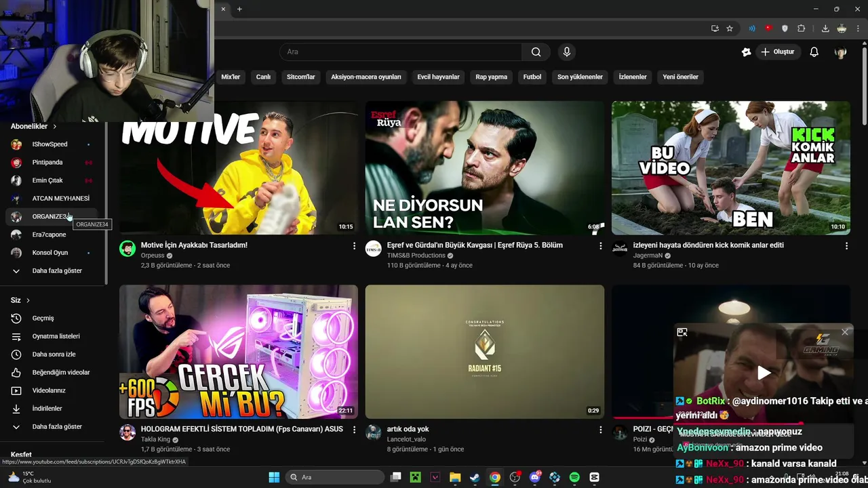Select the Rap yapma chip
Image resolution: width=868 pixels, height=488 pixels.
[x=492, y=77]
